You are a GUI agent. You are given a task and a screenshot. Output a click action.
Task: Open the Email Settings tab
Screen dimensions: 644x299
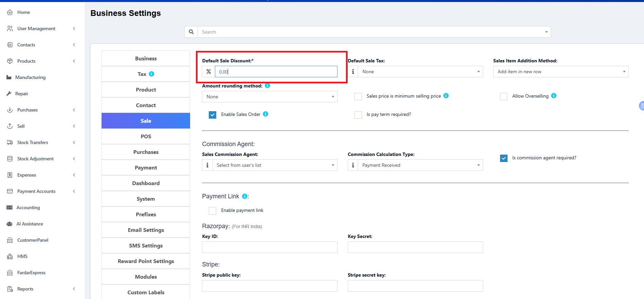tap(146, 230)
